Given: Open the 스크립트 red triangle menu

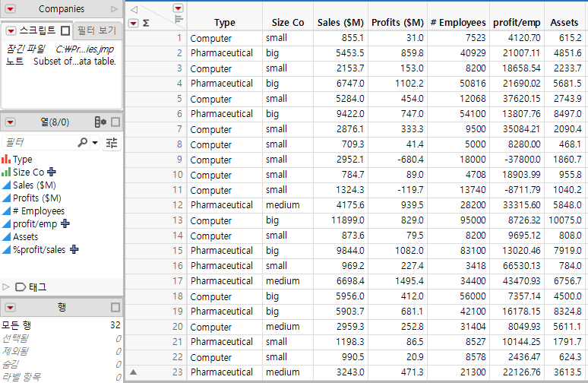Looking at the screenshot, I should [11, 30].
